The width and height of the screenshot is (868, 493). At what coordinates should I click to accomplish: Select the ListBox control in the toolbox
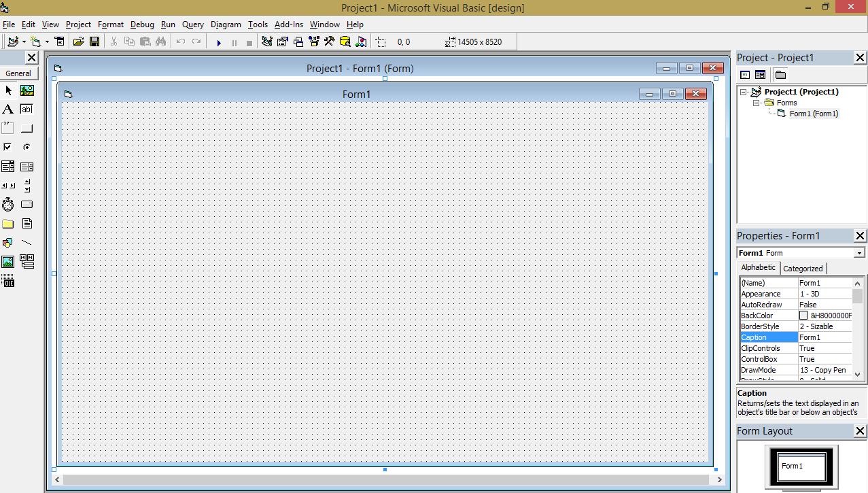click(x=27, y=166)
